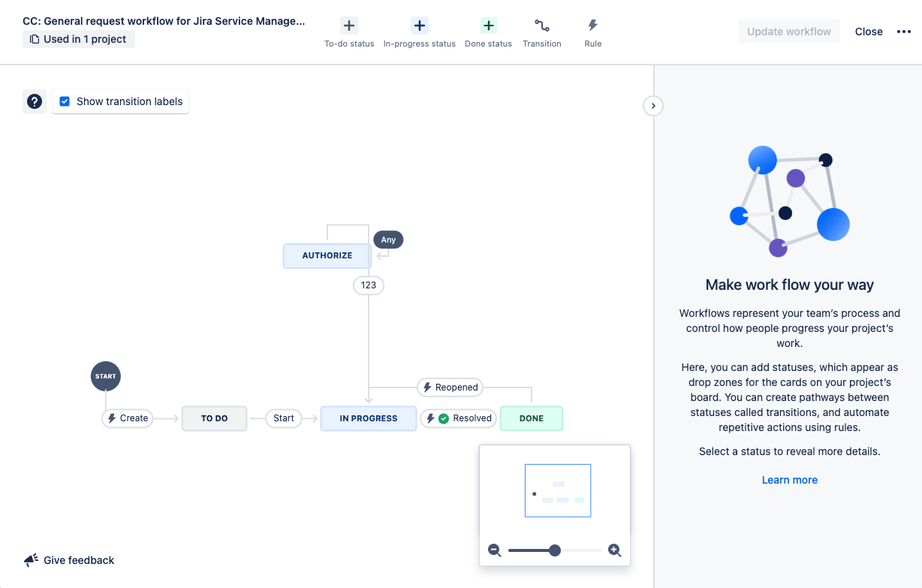Zoom in with plus magnifier icon
The image size is (922, 588).
(x=615, y=550)
